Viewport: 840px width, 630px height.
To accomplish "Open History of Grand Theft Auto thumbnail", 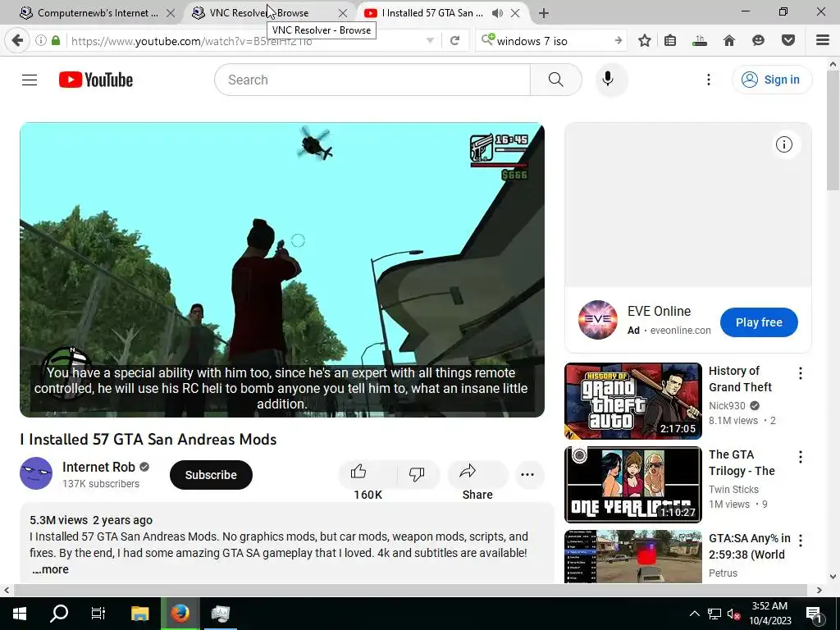I will [632, 400].
